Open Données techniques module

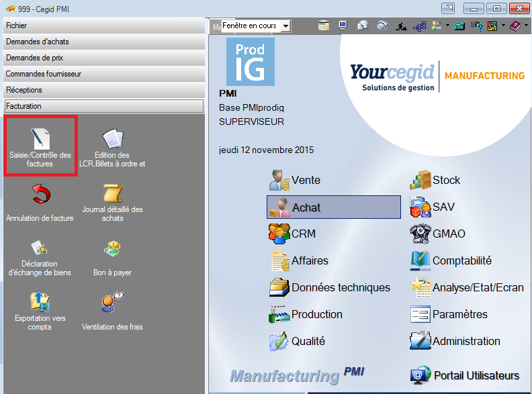click(330, 287)
